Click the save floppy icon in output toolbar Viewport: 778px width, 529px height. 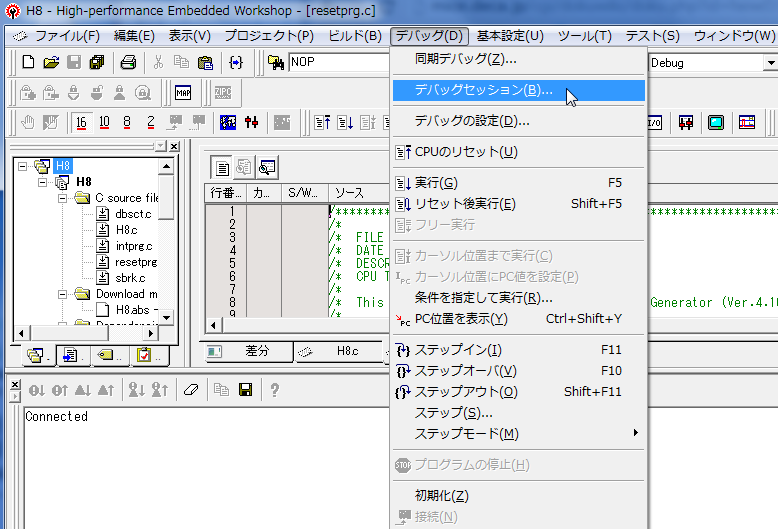click(244, 390)
